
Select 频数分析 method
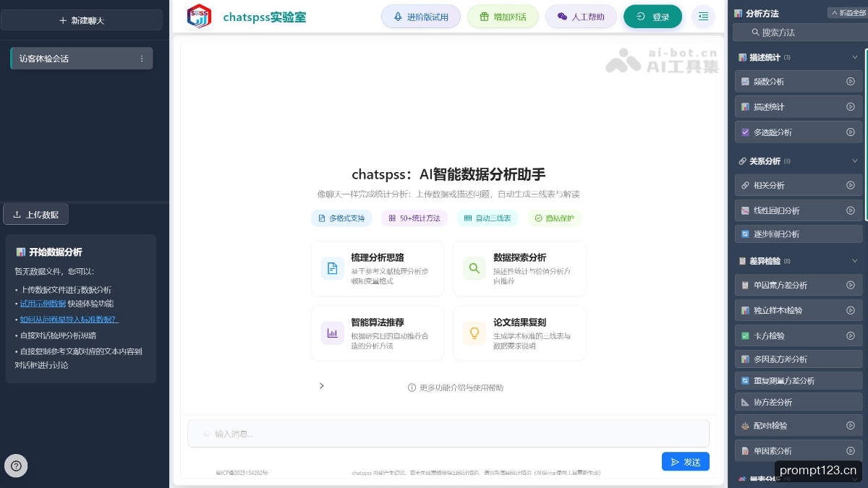[799, 82]
